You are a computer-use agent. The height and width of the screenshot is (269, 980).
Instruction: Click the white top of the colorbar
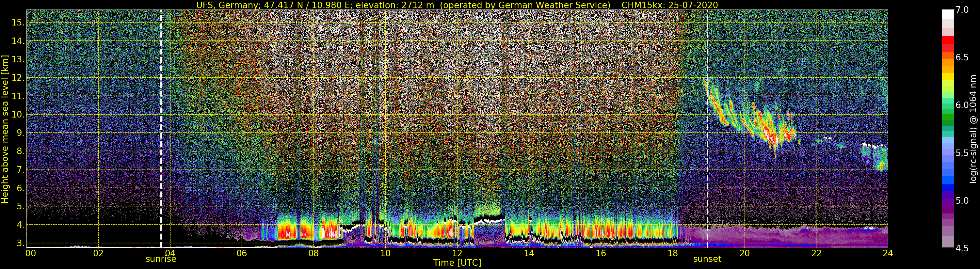pos(948,14)
